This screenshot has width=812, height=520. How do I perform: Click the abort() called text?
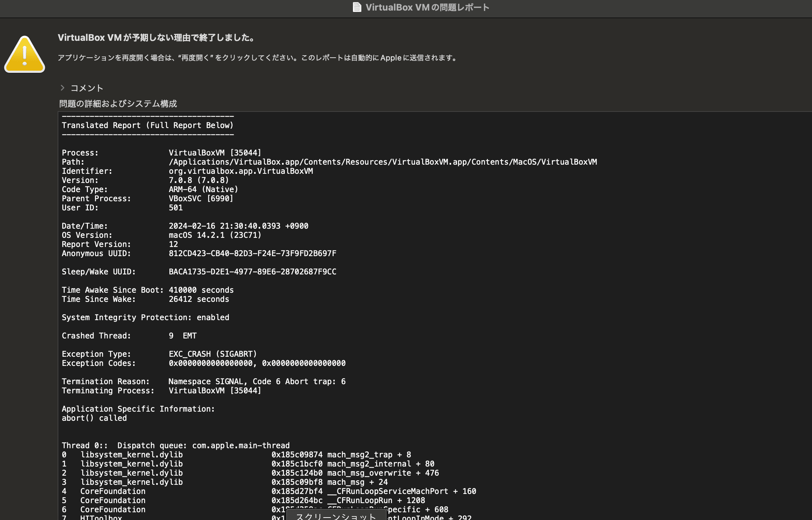[x=94, y=418]
